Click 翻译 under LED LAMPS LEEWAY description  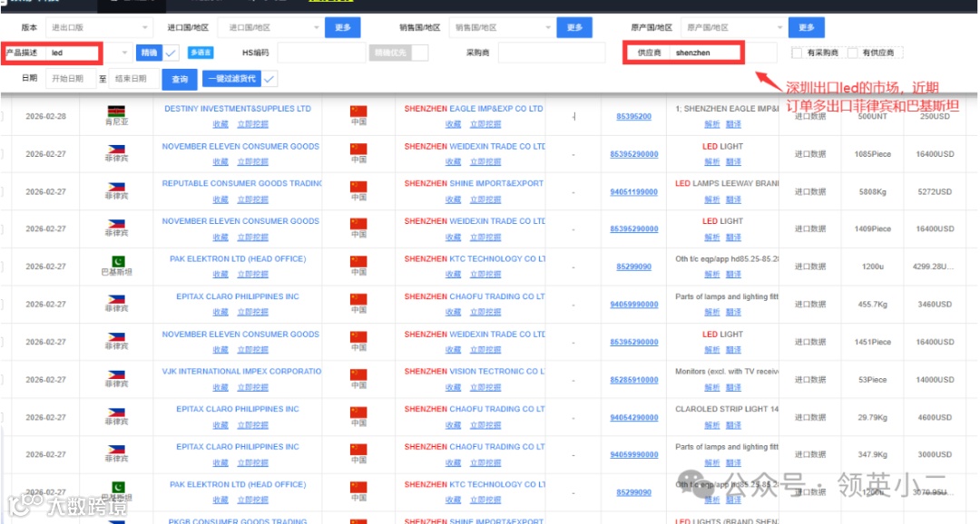point(733,199)
